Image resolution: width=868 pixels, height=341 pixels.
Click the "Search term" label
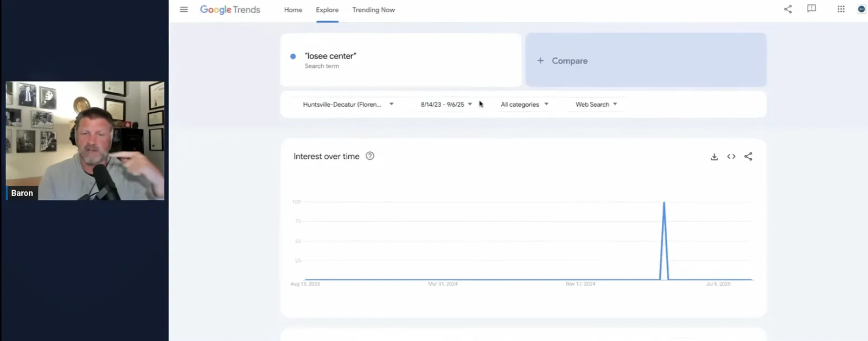pos(322,66)
